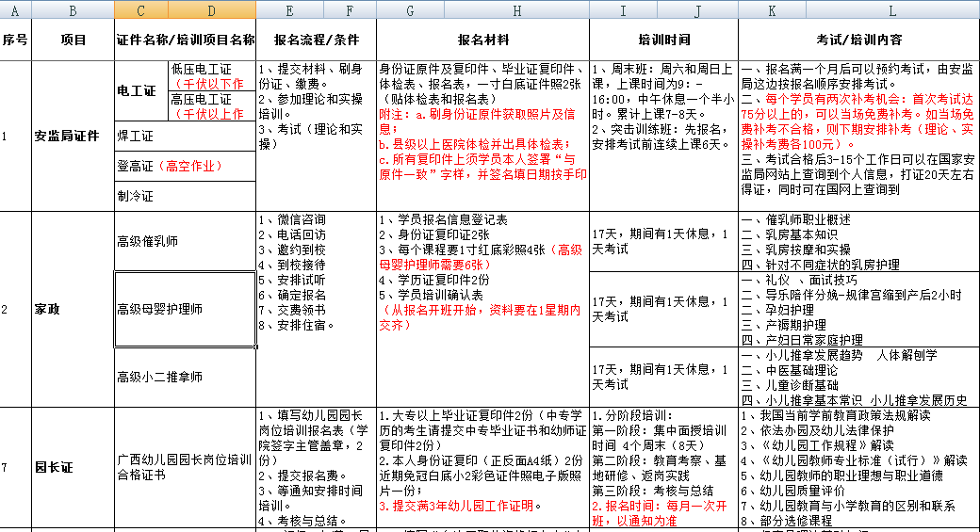Select the 家政 cell
980x532 pixels.
coord(73,310)
